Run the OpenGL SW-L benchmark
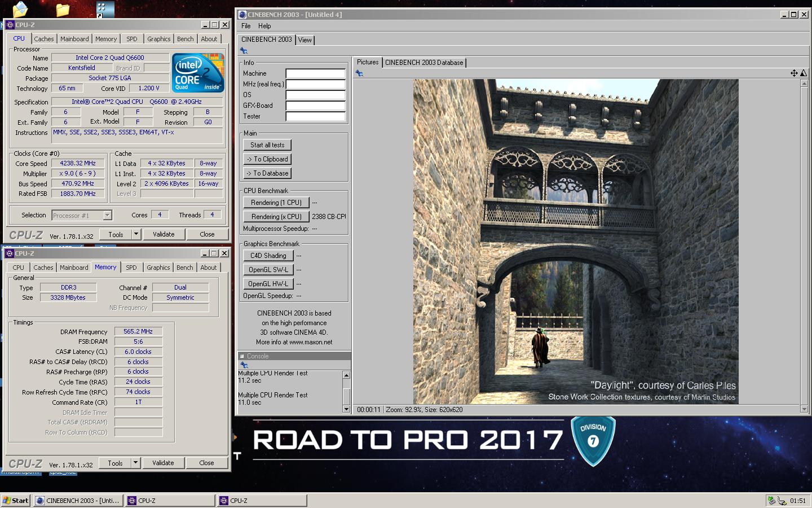This screenshot has height=508, width=812. click(268, 270)
